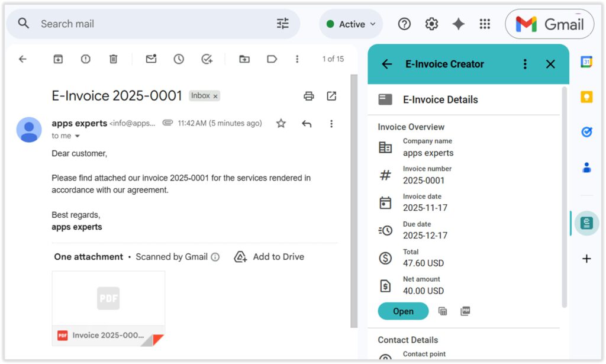Add email to Tasks
Viewport: 606px width, 364px height.
pyautogui.click(x=207, y=59)
